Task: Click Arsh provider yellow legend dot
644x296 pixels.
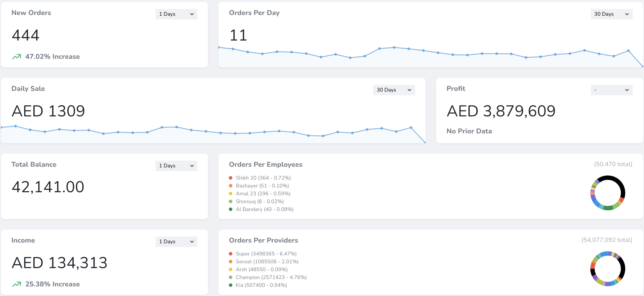Action: point(231,270)
